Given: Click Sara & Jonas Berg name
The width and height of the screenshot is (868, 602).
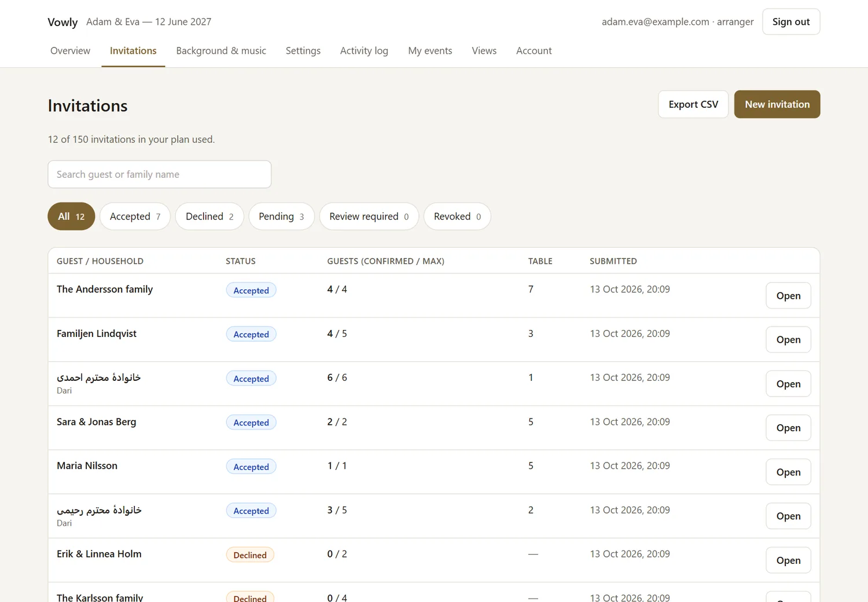Looking at the screenshot, I should point(97,422).
